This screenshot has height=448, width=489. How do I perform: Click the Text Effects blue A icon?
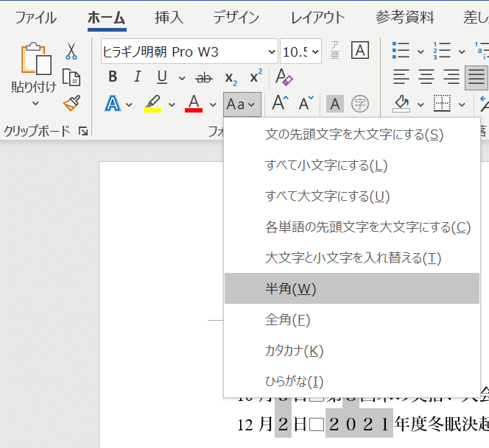112,104
